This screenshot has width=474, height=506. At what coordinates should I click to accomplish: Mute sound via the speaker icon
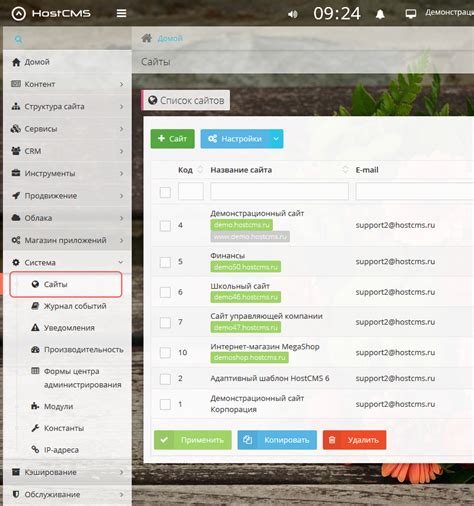292,14
